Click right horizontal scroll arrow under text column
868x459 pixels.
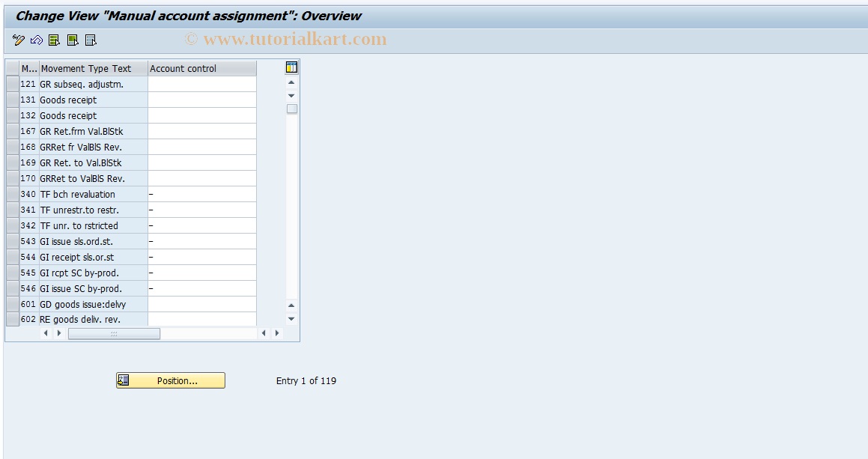pos(59,333)
